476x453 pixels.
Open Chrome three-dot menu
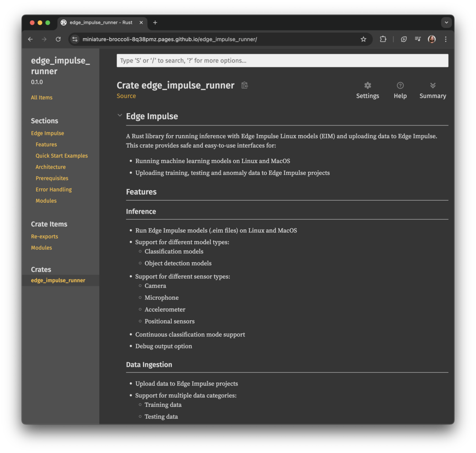[446, 39]
